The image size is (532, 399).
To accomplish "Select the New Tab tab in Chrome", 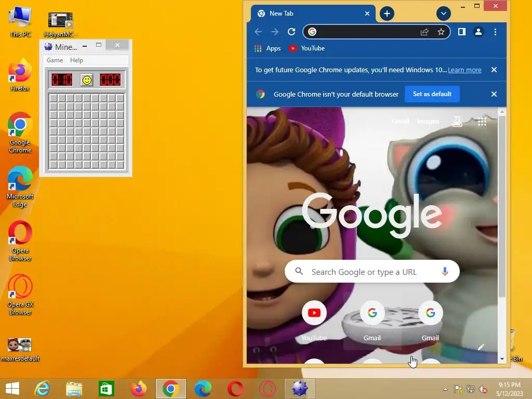I will [312, 14].
